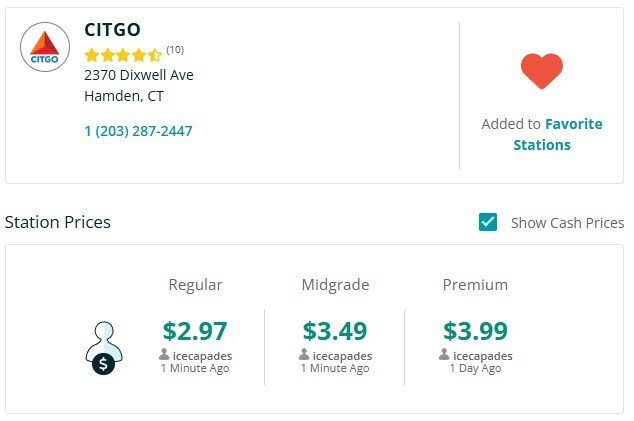
Task: Click user icon under Regular price
Action: pyautogui.click(x=164, y=355)
